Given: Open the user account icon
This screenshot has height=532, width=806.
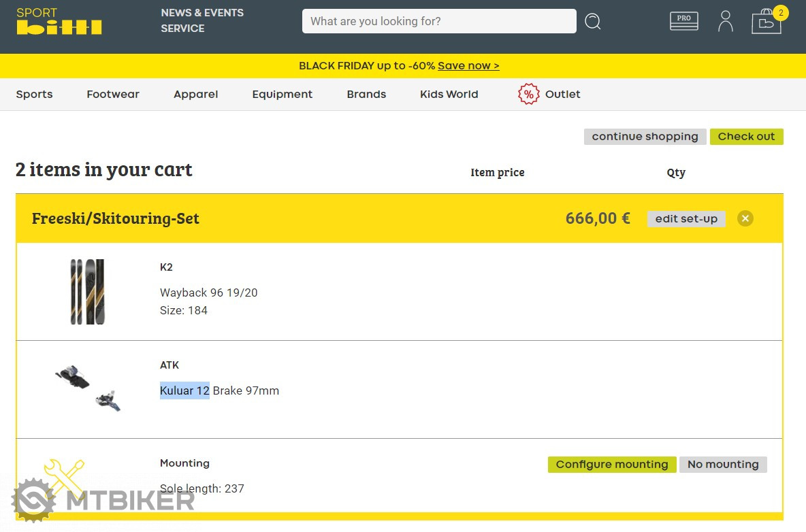Looking at the screenshot, I should point(726,21).
